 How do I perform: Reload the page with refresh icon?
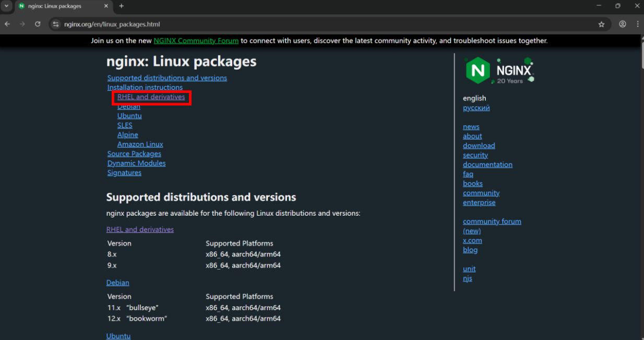click(38, 24)
